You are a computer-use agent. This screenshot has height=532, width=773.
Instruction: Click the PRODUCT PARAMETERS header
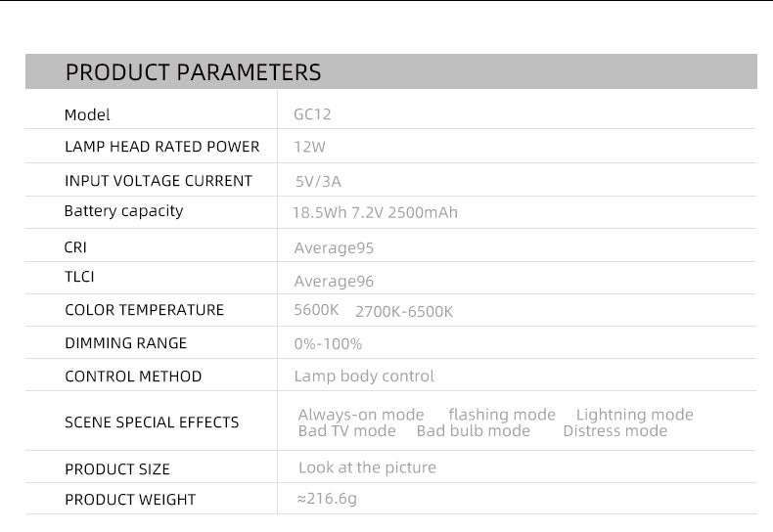tap(193, 72)
